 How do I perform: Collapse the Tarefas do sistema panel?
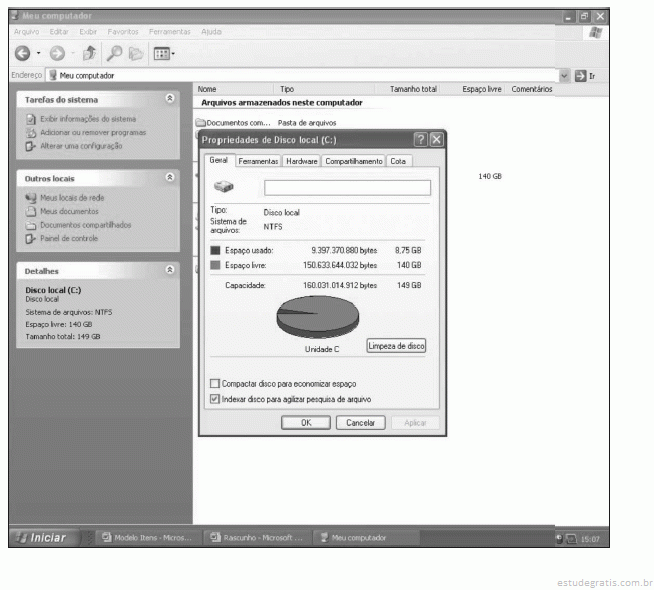point(170,98)
